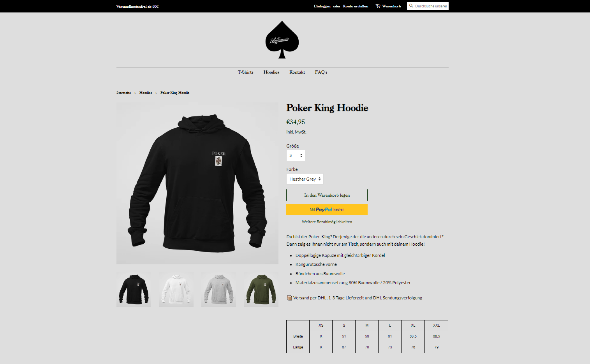Open the shopping cart icon

coord(378,6)
